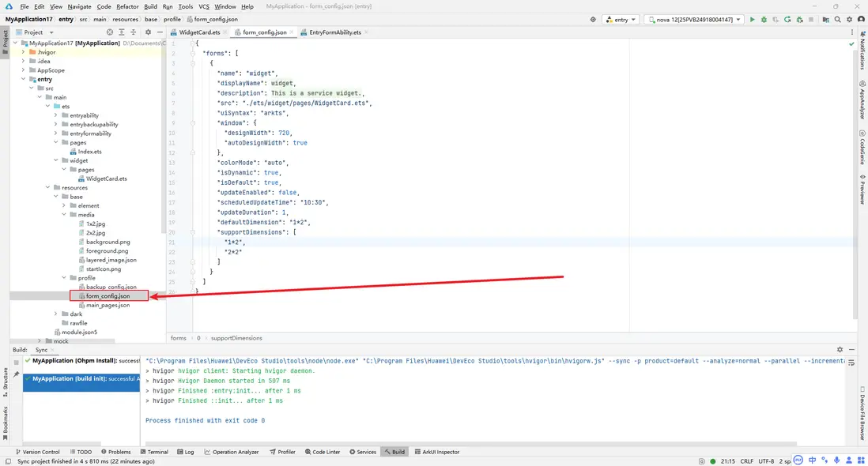This screenshot has height=466, width=868.
Task: Open the entry module dropdown
Action: [x=621, y=19]
